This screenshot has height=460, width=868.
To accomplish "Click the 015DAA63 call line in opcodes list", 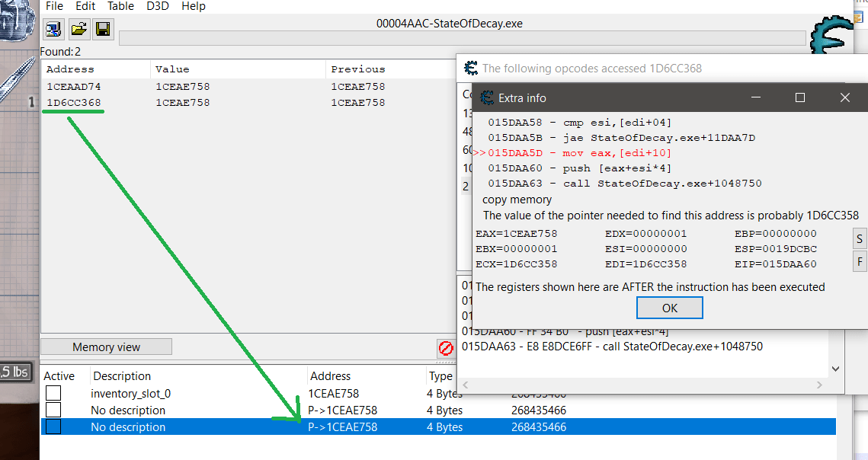I will tap(612, 347).
